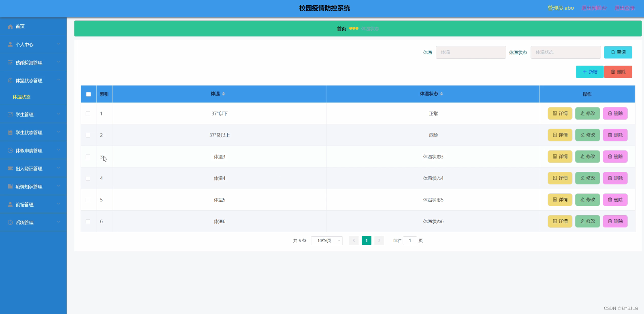Sort the table by the 体温 column arrows

click(223, 94)
